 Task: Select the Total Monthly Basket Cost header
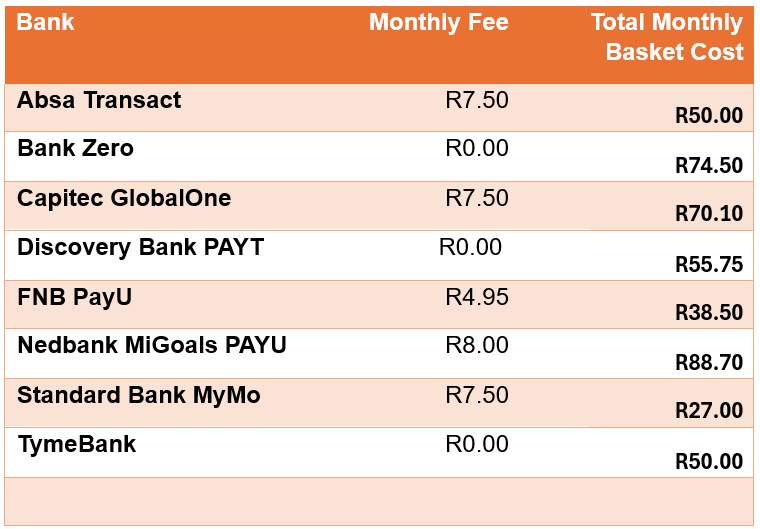pyautogui.click(x=666, y=37)
